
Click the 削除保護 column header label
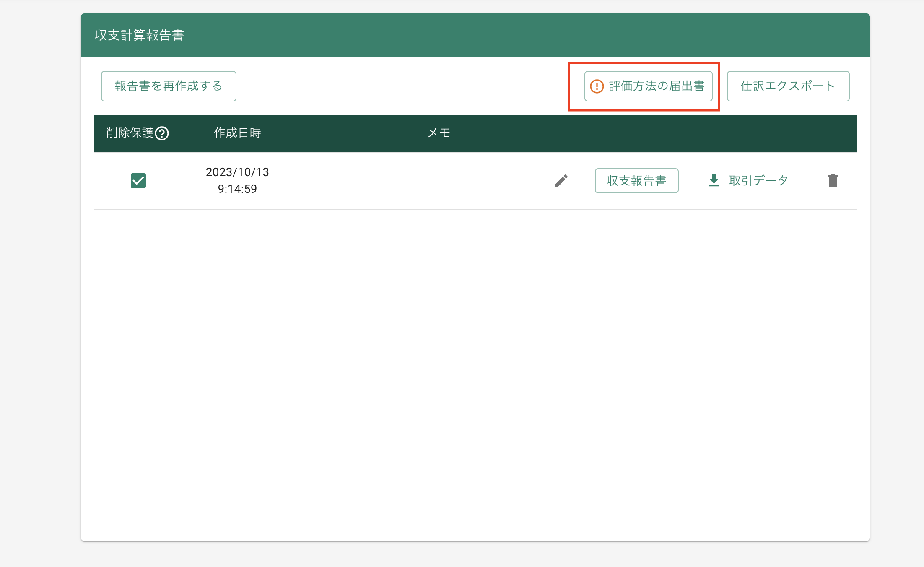point(130,133)
